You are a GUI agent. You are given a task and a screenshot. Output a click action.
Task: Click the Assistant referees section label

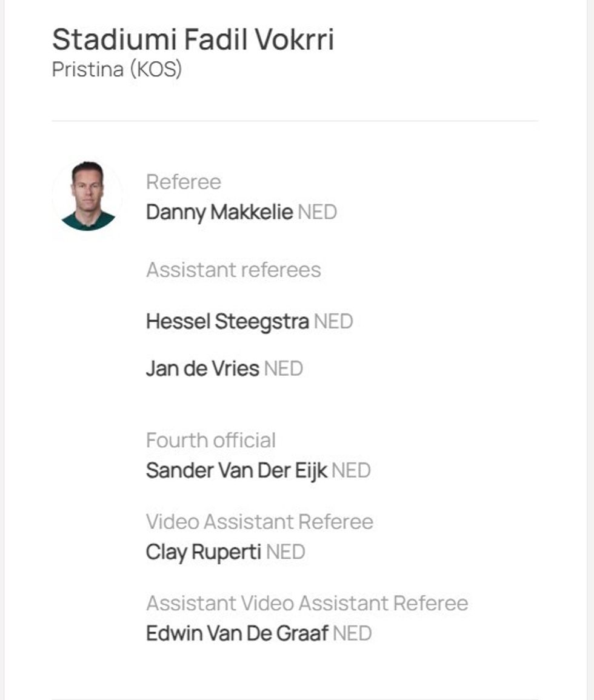pos(233,270)
